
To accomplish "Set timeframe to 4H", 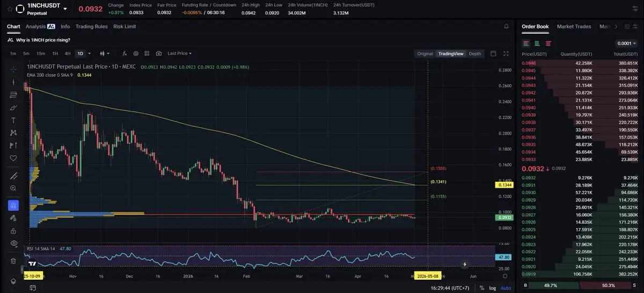I will [68, 54].
